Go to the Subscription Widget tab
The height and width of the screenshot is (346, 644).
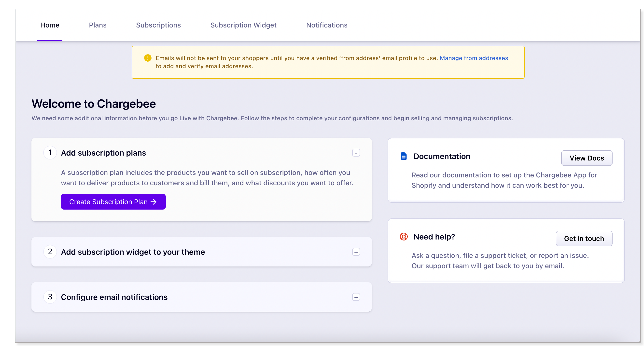[x=243, y=25]
